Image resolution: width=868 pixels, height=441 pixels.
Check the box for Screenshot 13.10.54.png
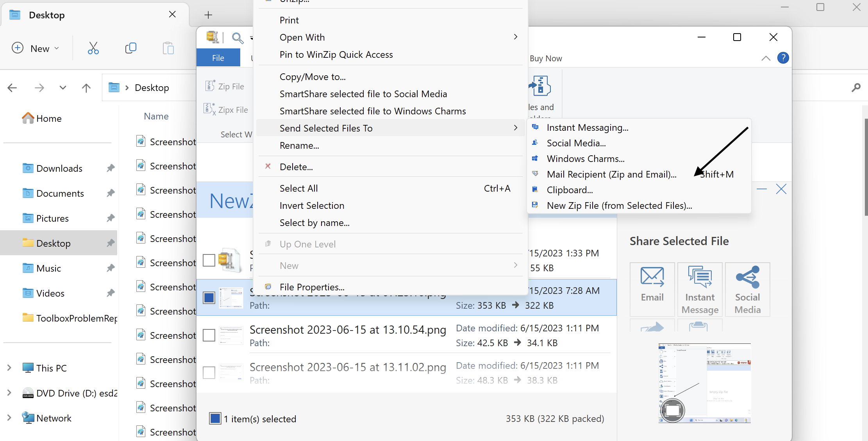209,335
